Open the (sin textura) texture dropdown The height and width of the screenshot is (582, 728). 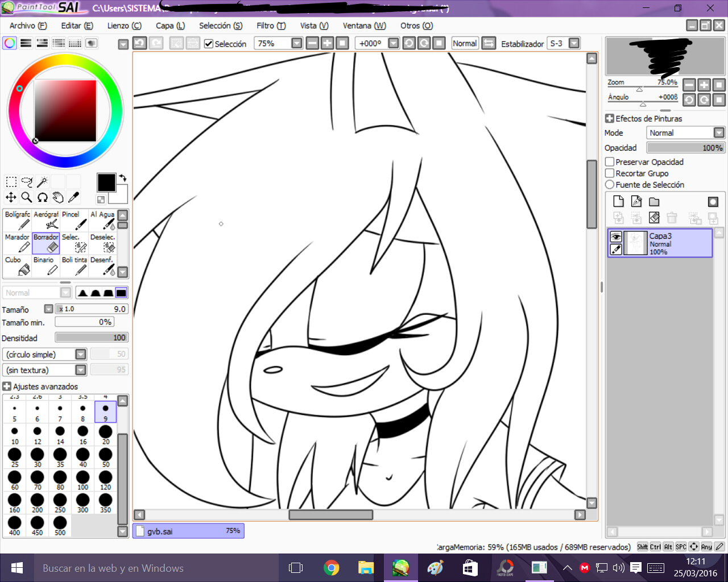pos(81,370)
